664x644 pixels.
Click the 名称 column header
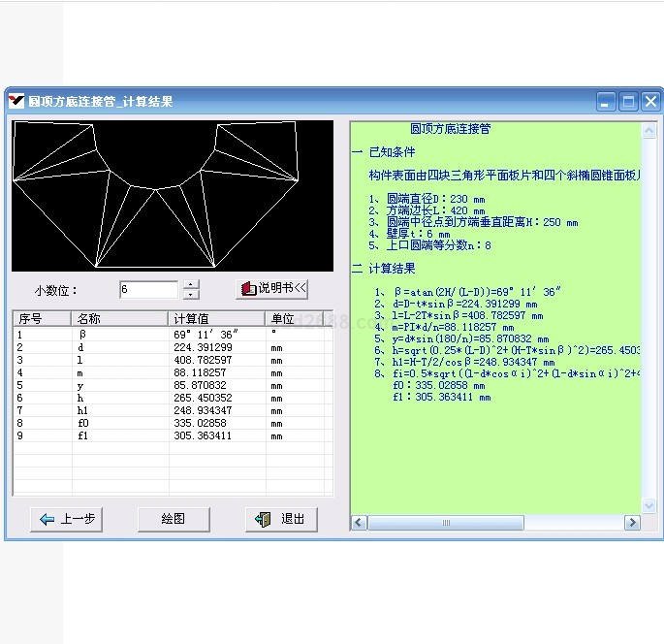tap(119, 318)
